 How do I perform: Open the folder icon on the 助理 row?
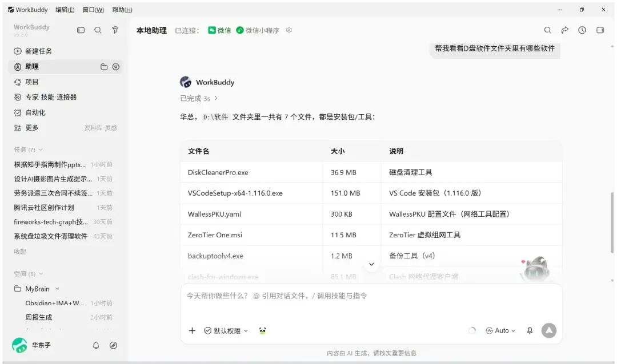pyautogui.click(x=104, y=67)
